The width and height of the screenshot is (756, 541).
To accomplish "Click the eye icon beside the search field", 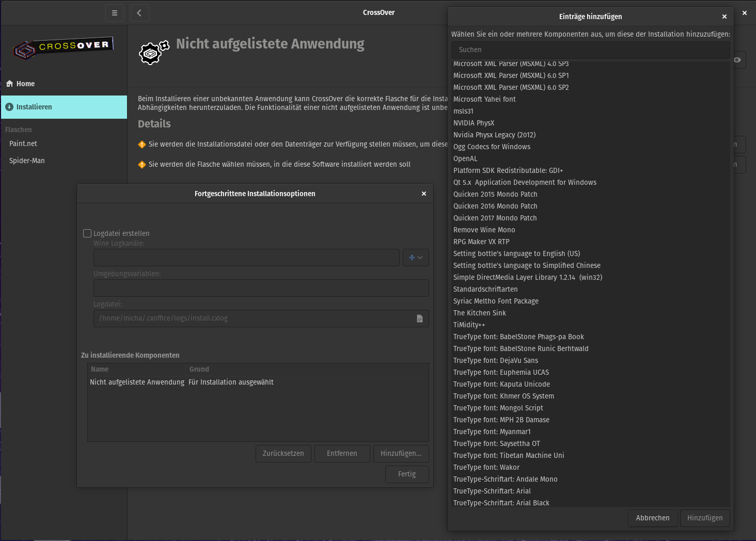I will [x=737, y=60].
